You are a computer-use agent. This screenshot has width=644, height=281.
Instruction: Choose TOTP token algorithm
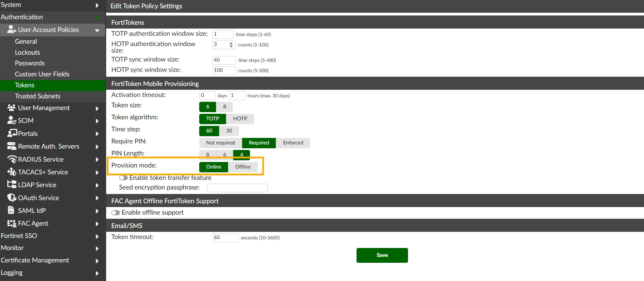tap(213, 119)
